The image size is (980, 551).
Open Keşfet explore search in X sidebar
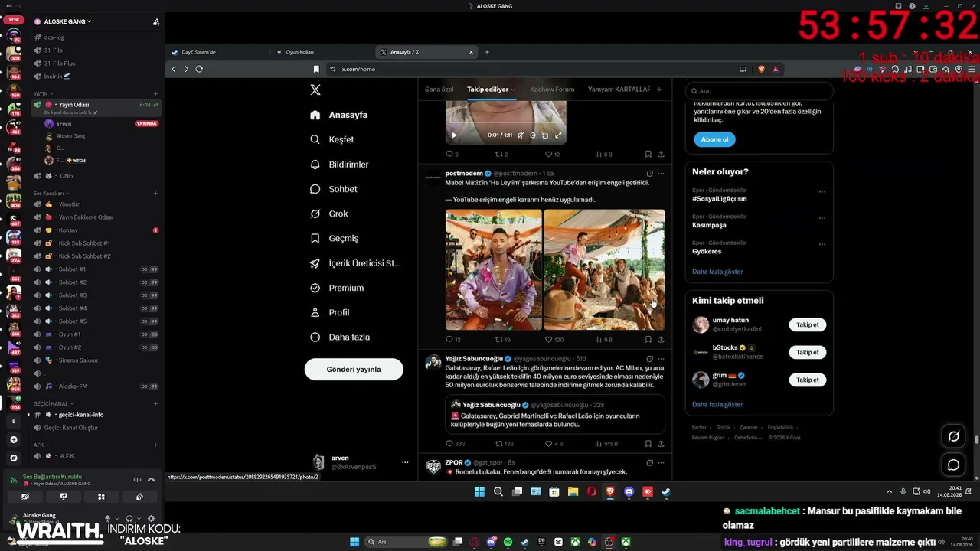tap(332, 139)
